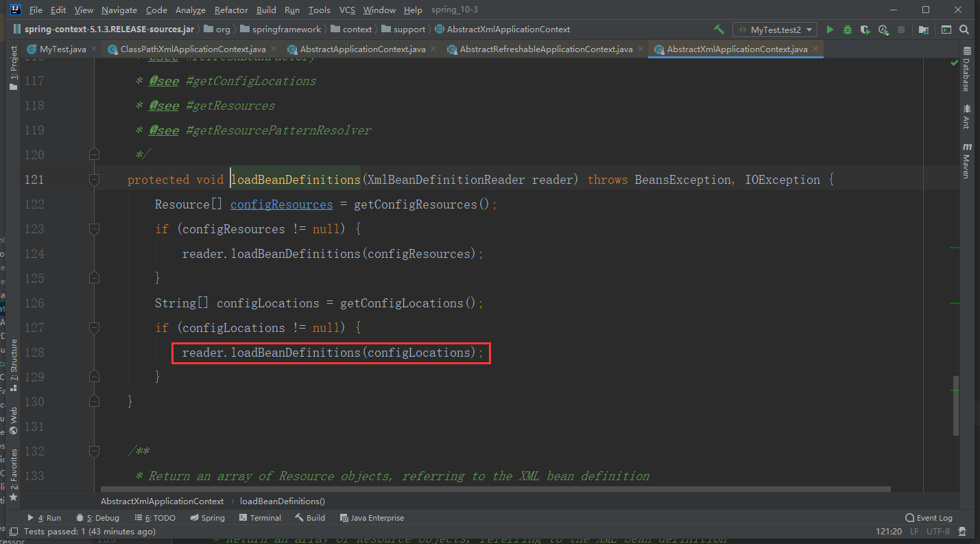Toggle the Favorites tool window
The height and width of the screenshot is (544, 980).
click(13, 475)
